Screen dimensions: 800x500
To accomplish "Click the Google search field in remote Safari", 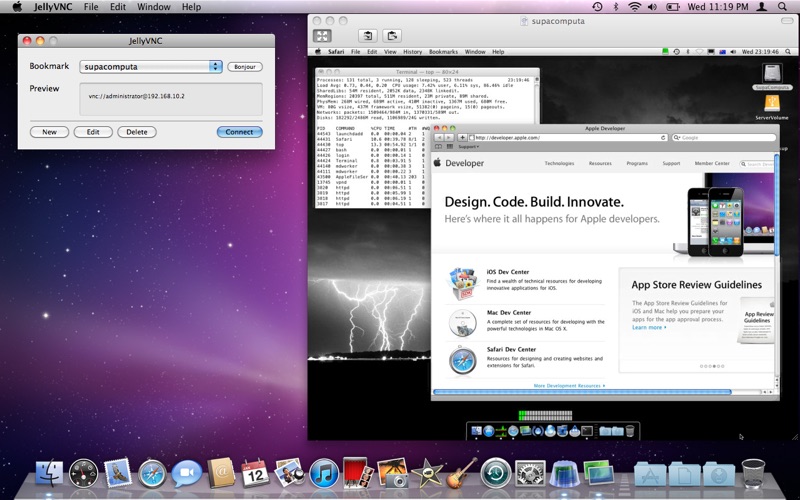I will pyautogui.click(x=723, y=138).
